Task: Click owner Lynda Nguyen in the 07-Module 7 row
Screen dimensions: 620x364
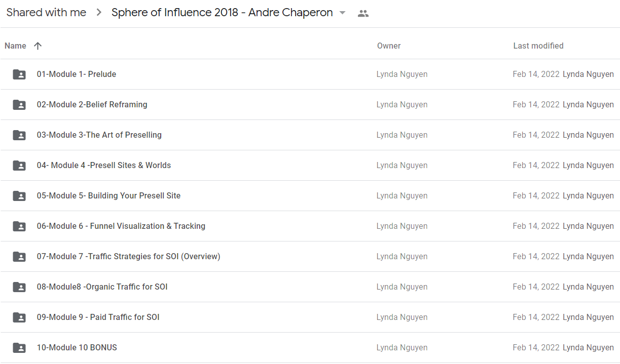Action: coord(402,256)
